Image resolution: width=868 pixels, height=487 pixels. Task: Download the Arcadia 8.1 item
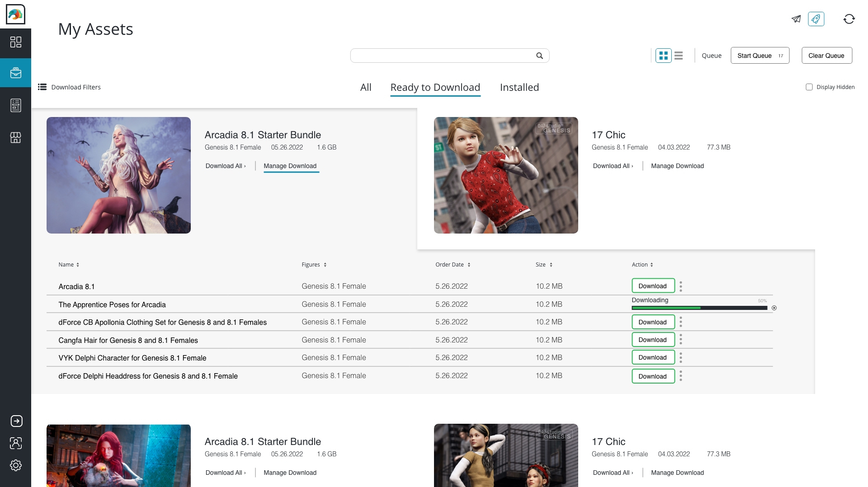[x=653, y=286]
